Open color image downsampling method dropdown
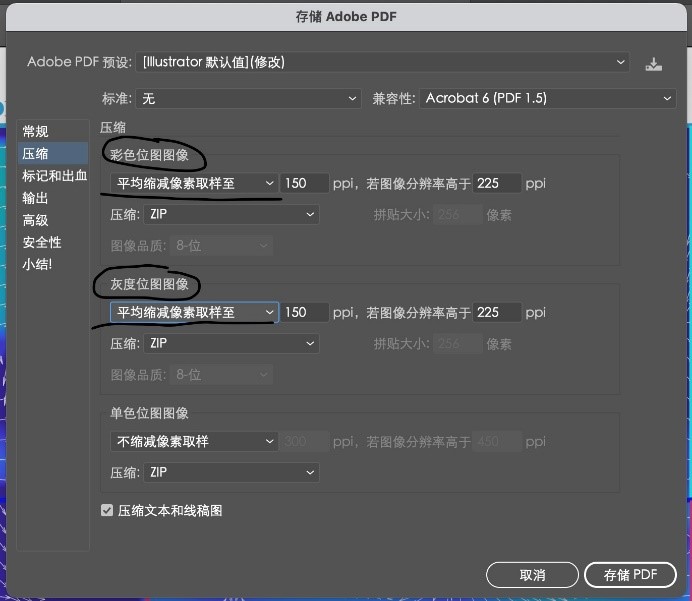 click(x=194, y=184)
